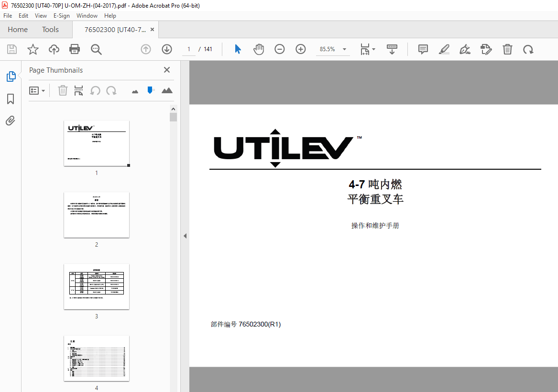Switch to the Tools tab

point(50,29)
